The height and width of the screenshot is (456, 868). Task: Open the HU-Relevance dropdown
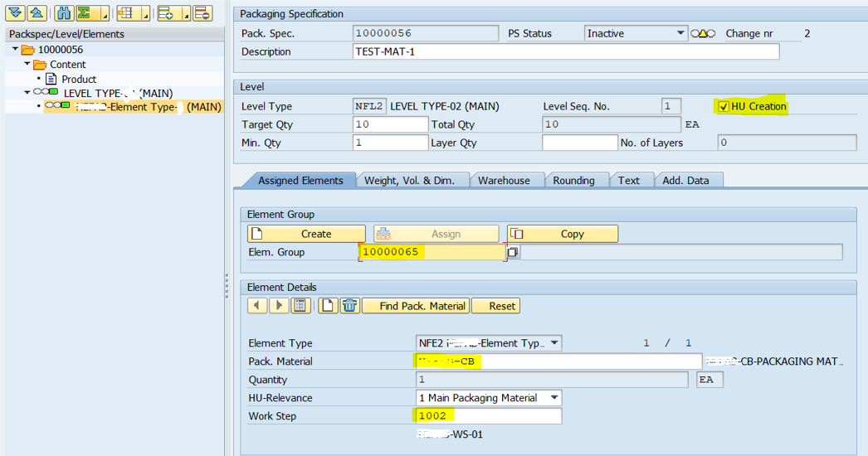(x=553, y=398)
